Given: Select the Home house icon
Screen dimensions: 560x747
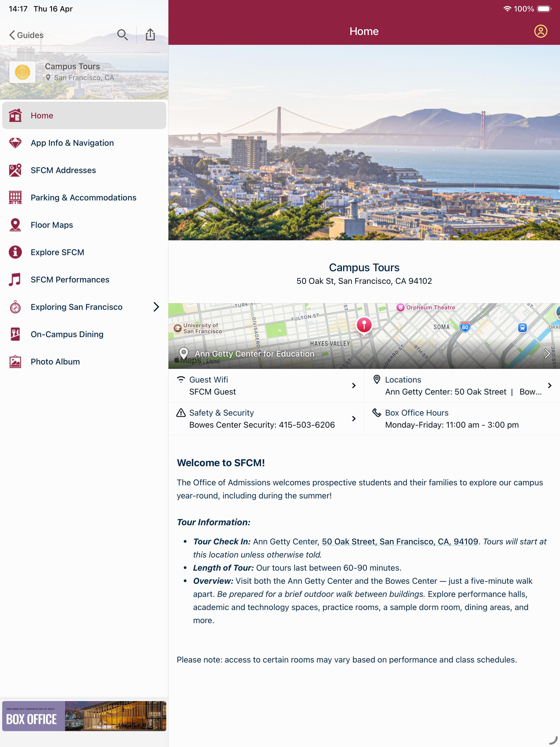Looking at the screenshot, I should click(15, 115).
